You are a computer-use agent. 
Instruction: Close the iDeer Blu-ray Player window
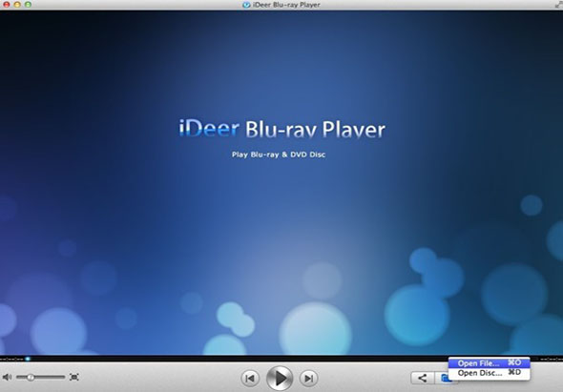pyautogui.click(x=6, y=5)
